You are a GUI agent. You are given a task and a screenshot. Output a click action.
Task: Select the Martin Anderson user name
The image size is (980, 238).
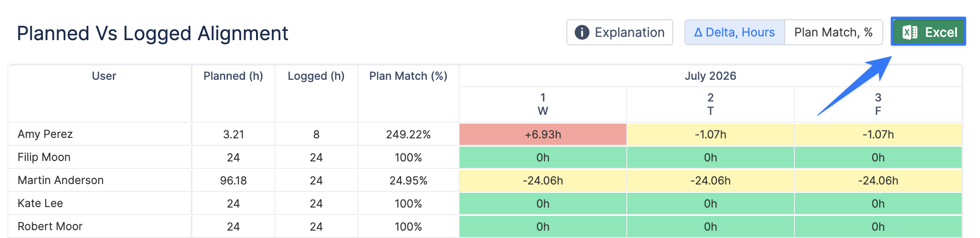(61, 180)
